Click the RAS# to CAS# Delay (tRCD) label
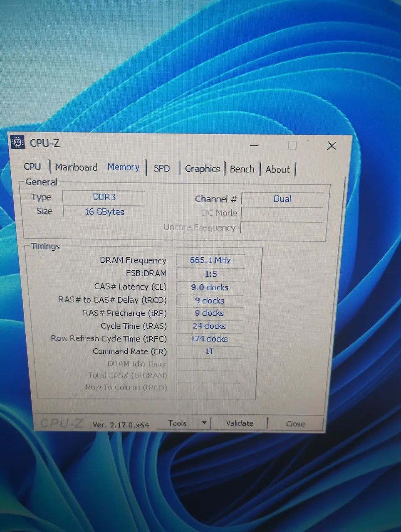The image size is (401, 532). pos(112,300)
